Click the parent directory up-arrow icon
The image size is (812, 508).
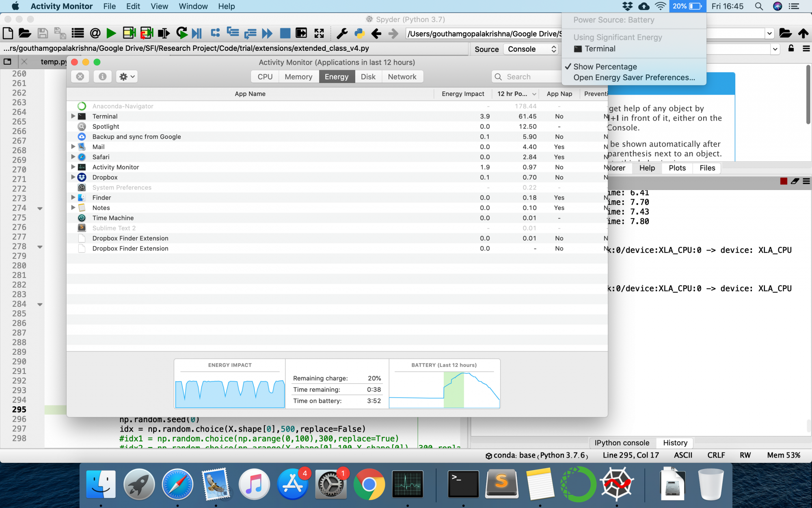click(x=803, y=33)
